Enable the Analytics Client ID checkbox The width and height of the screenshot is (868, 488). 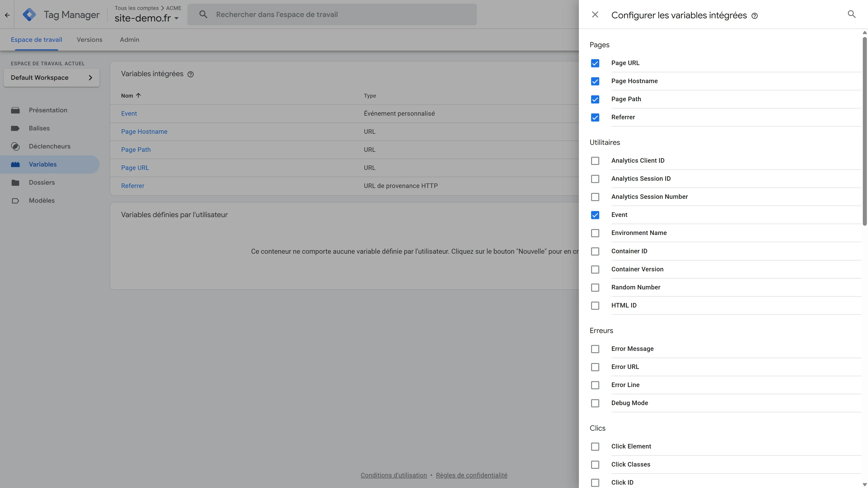595,161
